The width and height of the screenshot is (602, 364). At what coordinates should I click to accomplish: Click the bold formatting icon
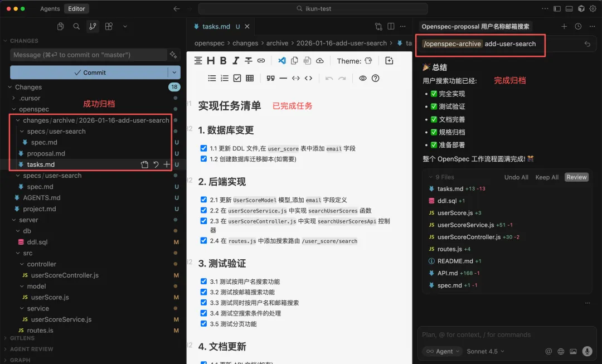[x=223, y=61]
